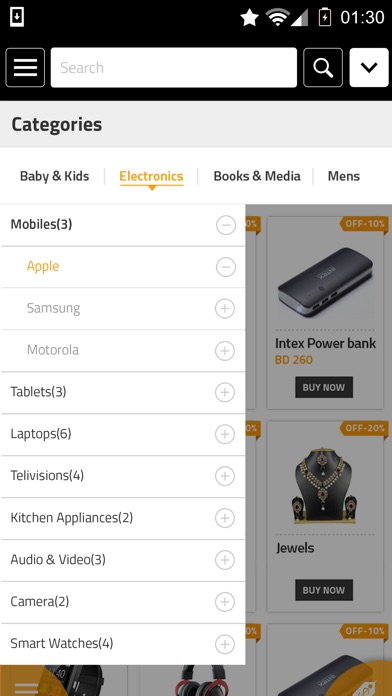Switch to the Books & Media tab
Viewport: 392px width, 696px height.
[x=257, y=176]
